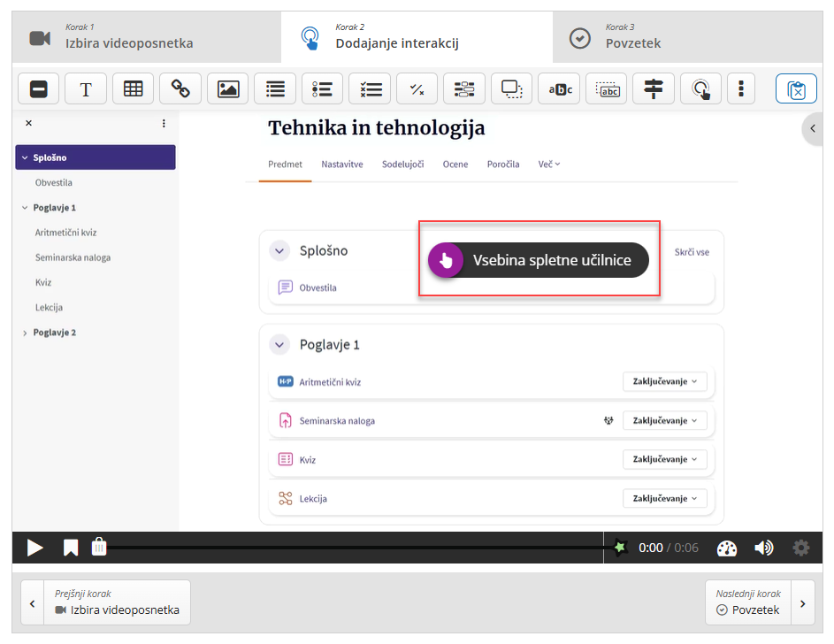The height and width of the screenshot is (644, 834).
Task: Click the Vsebina spletne učilnice hotspot
Action: [x=539, y=260]
